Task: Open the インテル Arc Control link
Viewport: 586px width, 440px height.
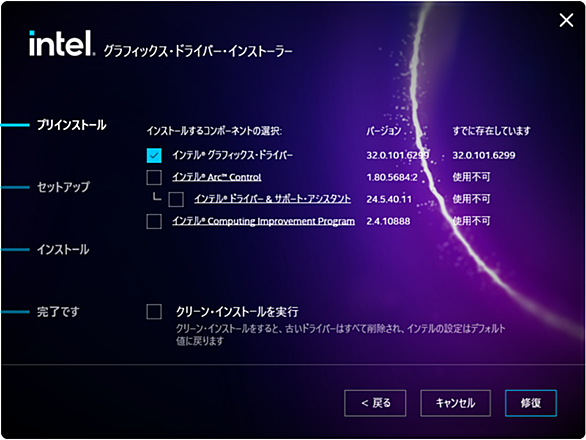Action: (217, 177)
